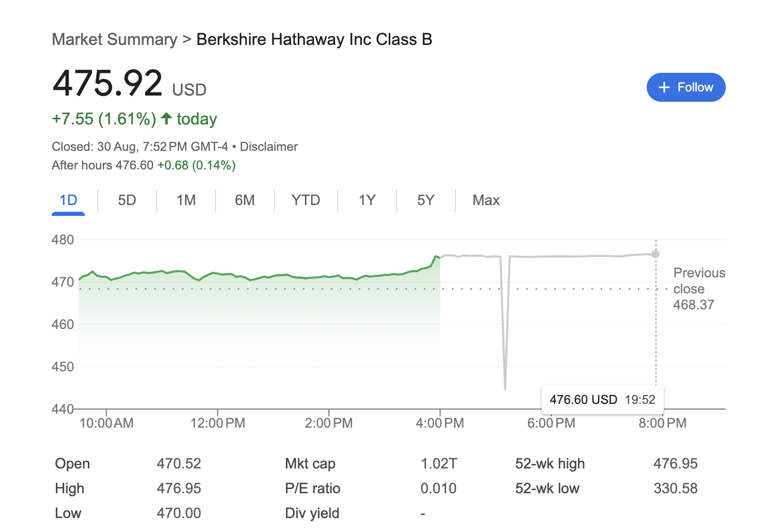Click the Market Summary breadcrumb
Viewport: 763px width, 532px height.
pos(115,40)
